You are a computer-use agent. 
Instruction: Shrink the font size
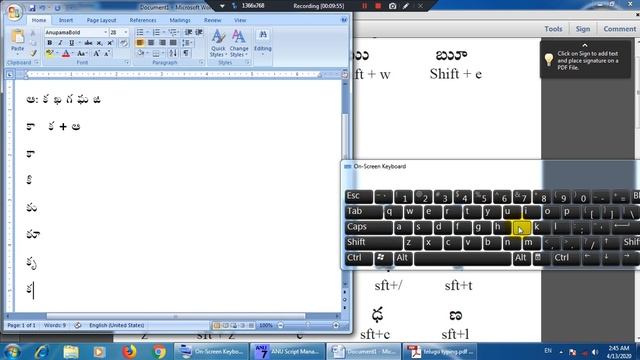tap(107, 53)
